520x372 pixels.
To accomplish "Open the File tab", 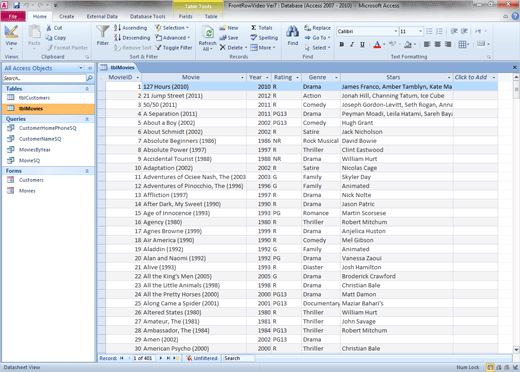I will (x=13, y=16).
